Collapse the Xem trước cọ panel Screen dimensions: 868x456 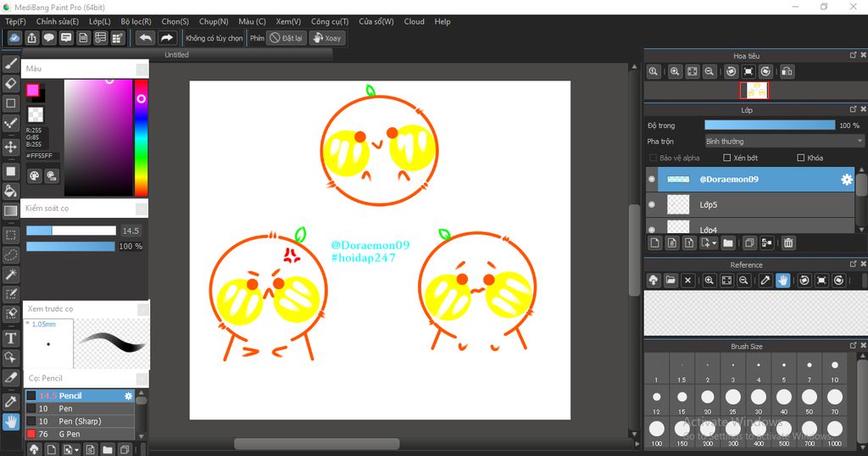(x=142, y=309)
